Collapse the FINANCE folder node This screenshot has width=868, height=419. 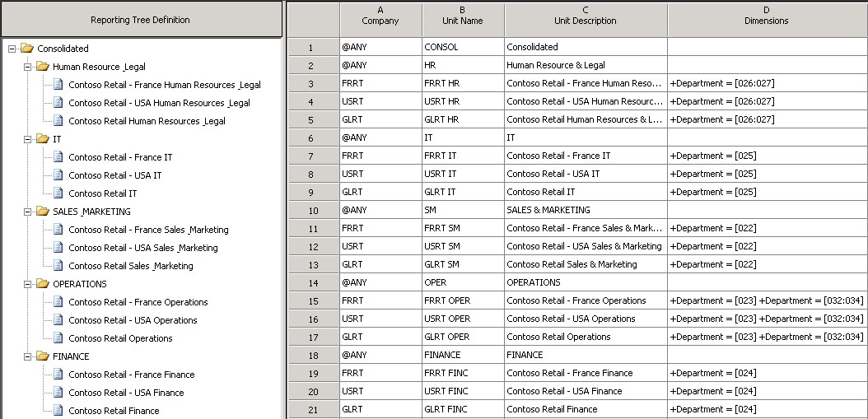pos(28,356)
